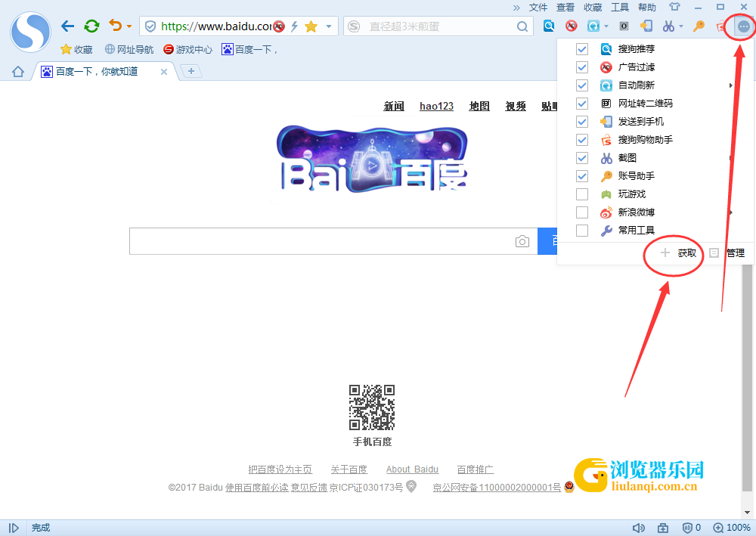Open the screenshot toolbar dropdown arrow

point(681,26)
